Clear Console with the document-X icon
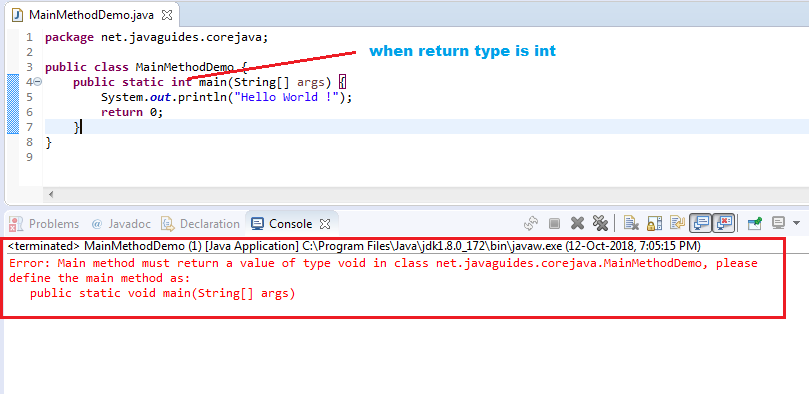This screenshot has height=394, width=809. point(631,223)
